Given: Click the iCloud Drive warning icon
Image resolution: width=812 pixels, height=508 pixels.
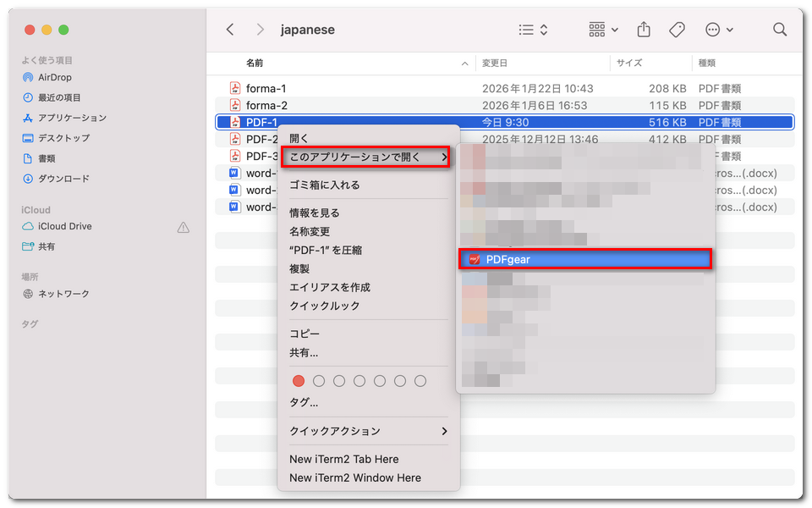Looking at the screenshot, I should click(x=184, y=226).
